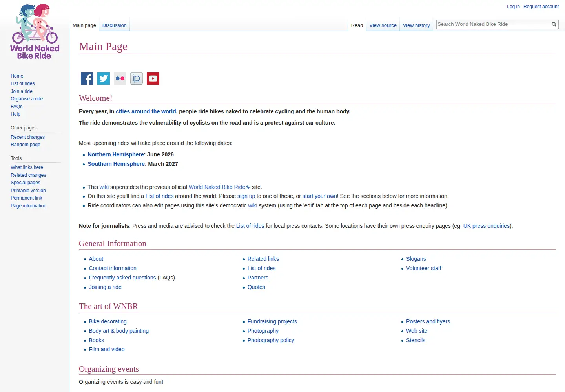Open What links here tool
This screenshot has width=565, height=392.
(27, 167)
